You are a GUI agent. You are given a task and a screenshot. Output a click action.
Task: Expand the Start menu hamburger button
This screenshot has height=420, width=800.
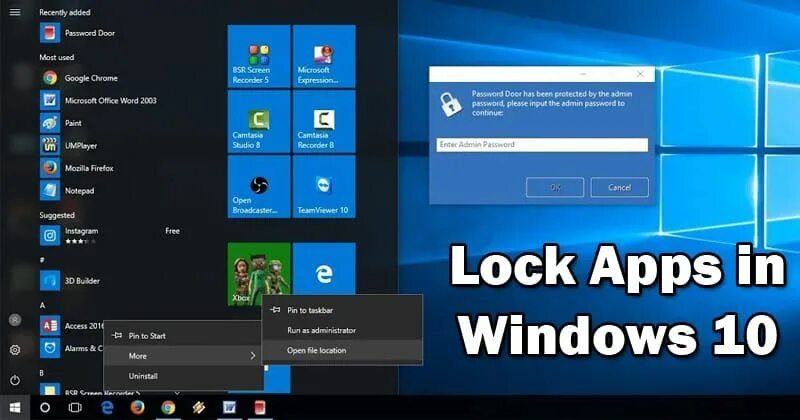click(x=15, y=12)
